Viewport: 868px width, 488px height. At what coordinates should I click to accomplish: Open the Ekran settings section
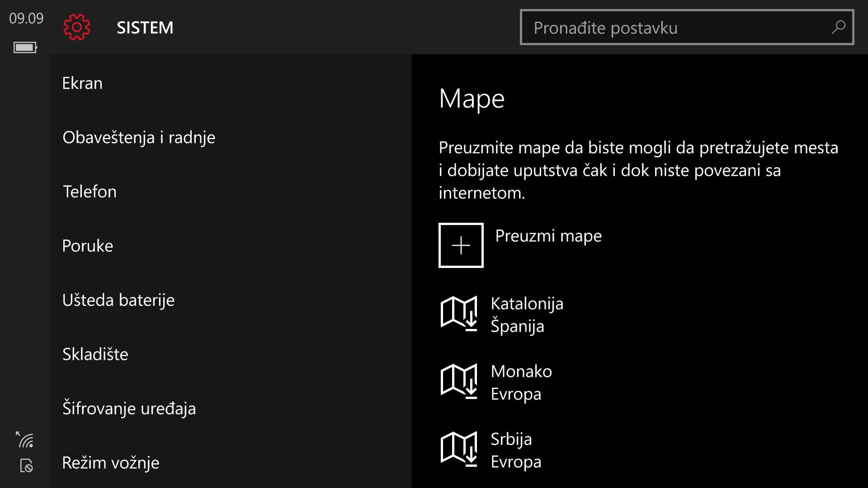point(82,83)
